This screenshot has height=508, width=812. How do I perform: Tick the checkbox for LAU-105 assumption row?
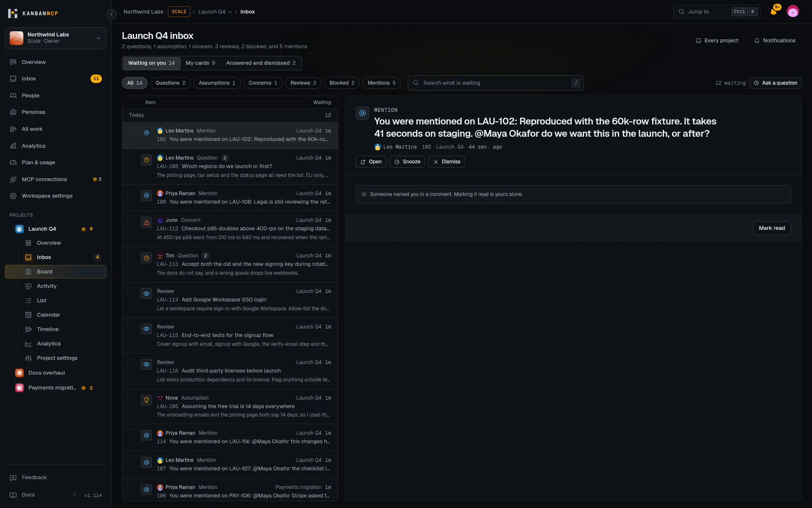131,398
